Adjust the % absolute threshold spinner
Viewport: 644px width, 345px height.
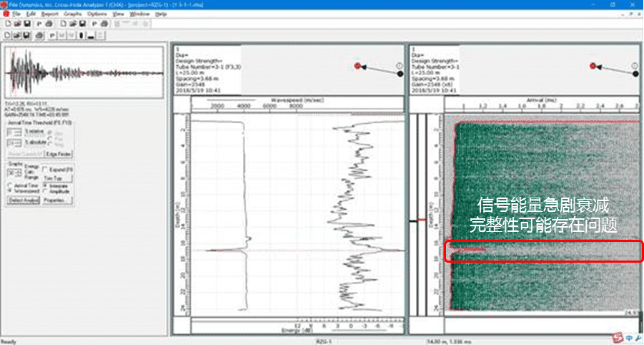(16, 142)
